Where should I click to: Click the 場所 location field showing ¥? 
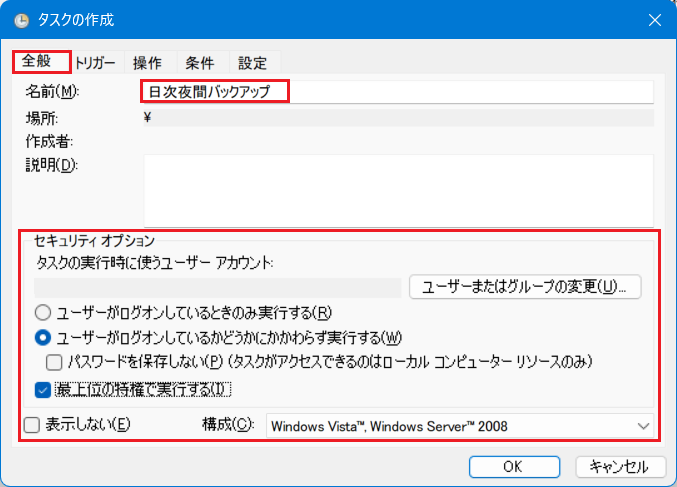[x=398, y=118]
